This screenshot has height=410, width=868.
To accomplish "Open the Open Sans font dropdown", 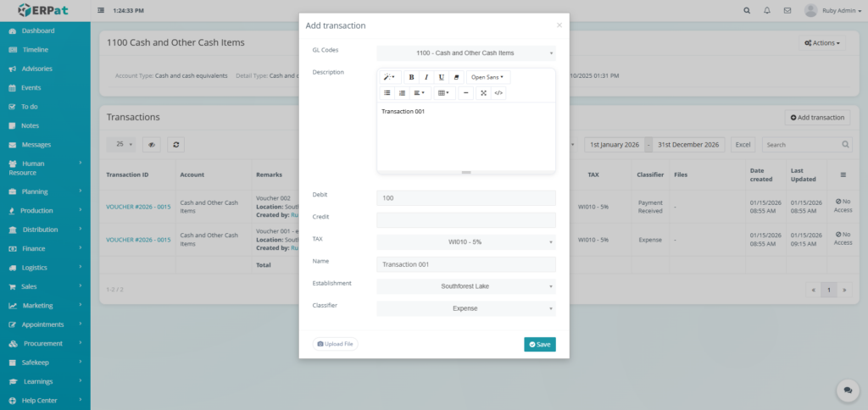I will coord(487,77).
